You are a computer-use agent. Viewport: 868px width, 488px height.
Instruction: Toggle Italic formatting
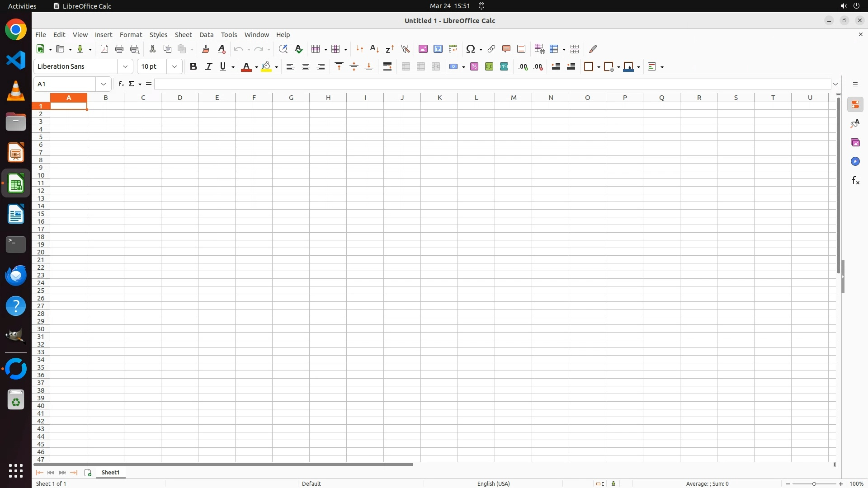[208, 67]
